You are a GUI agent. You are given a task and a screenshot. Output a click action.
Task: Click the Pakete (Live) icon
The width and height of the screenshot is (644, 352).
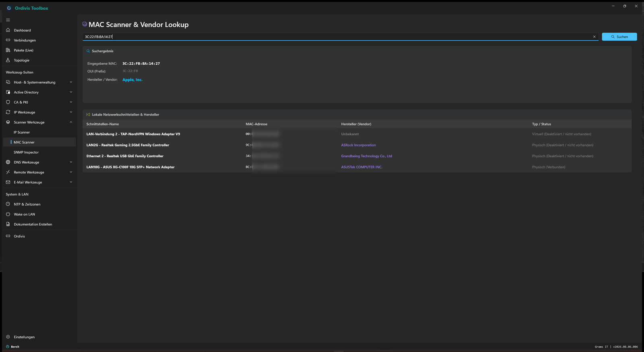[x=8, y=50]
